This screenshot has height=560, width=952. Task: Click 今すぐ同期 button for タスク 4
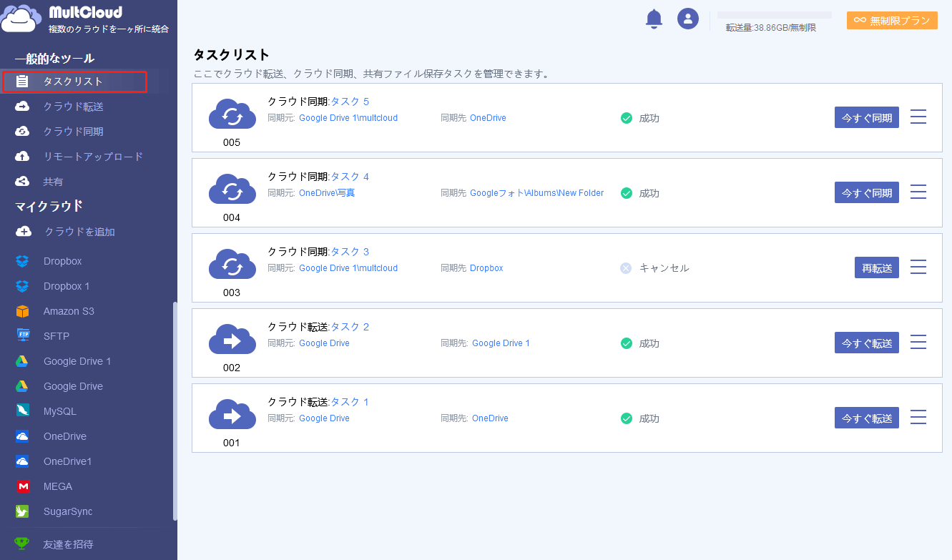pos(866,192)
